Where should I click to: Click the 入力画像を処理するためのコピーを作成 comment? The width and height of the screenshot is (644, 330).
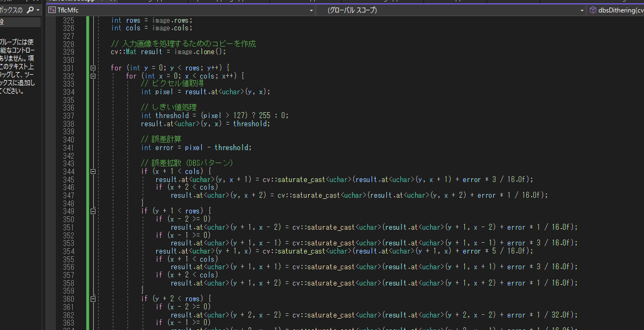183,44
